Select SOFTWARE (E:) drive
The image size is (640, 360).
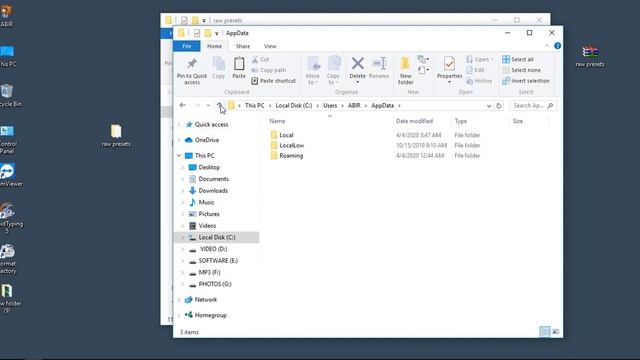pyautogui.click(x=218, y=260)
